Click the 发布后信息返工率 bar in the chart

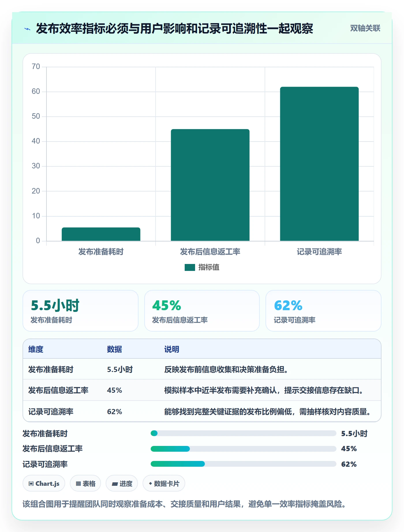coord(210,185)
